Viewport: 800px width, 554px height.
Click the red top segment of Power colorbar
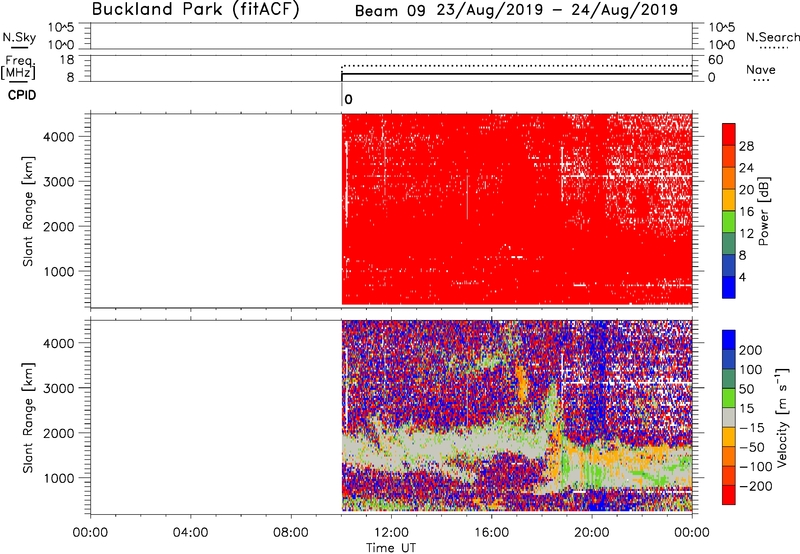tap(729, 134)
